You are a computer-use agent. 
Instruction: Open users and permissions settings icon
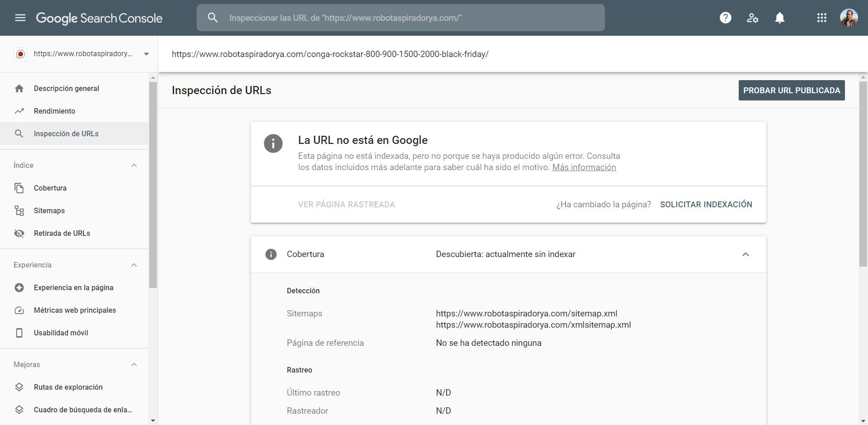pyautogui.click(x=752, y=18)
